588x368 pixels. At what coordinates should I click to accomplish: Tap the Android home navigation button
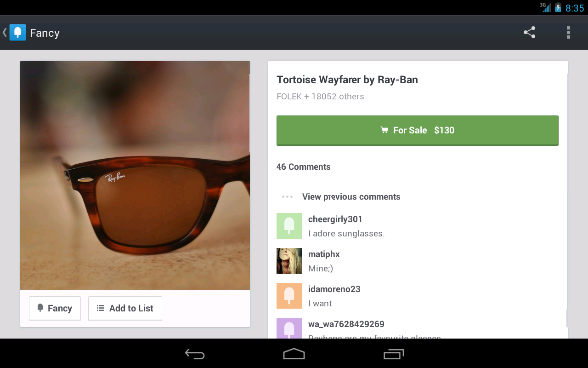click(294, 354)
